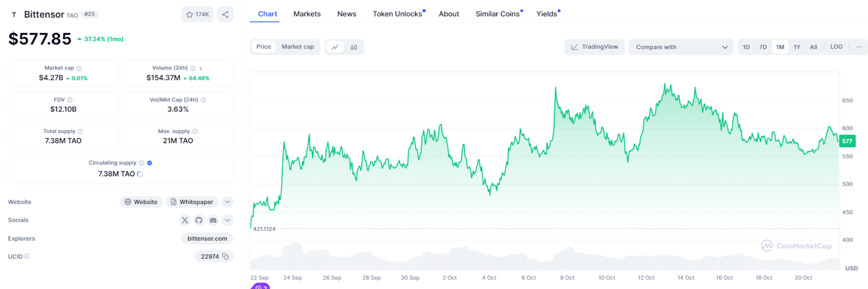Expand more website links chevron
Image resolution: width=868 pixels, height=289 pixels.
pos(227,202)
